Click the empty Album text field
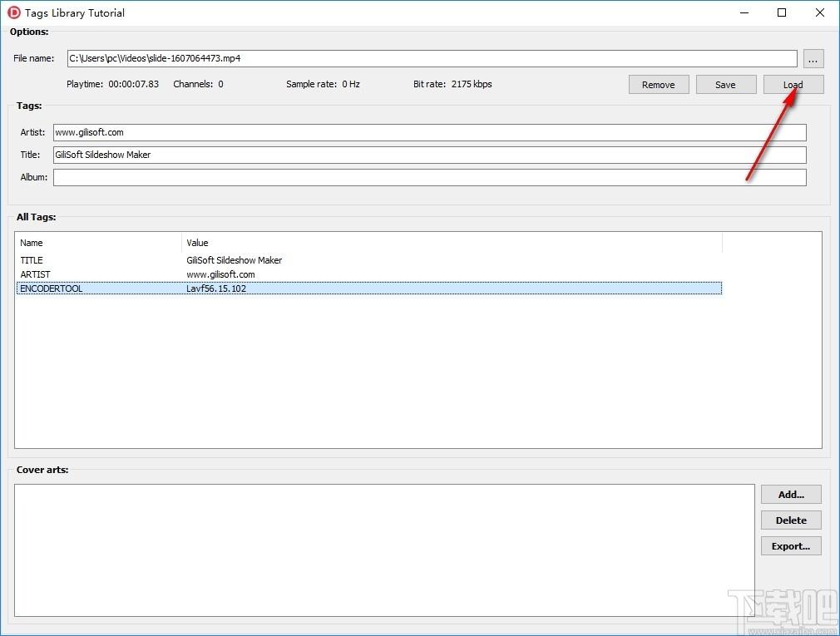 [x=430, y=177]
